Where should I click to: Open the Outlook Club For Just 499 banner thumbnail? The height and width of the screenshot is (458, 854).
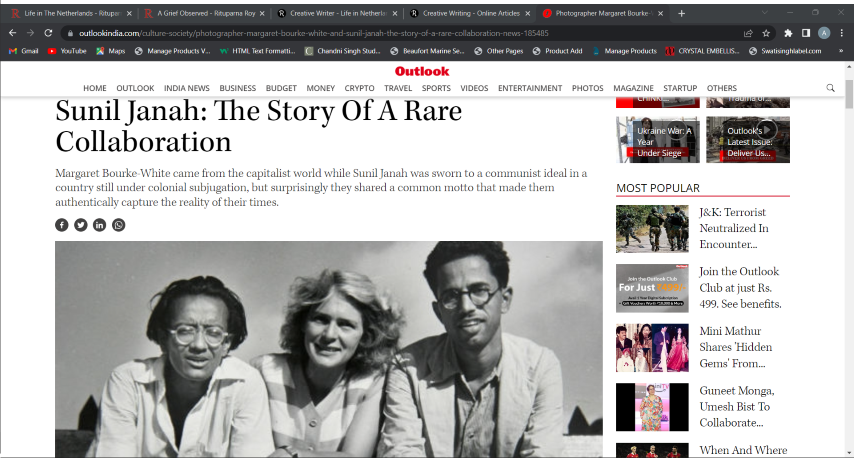pyautogui.click(x=652, y=289)
